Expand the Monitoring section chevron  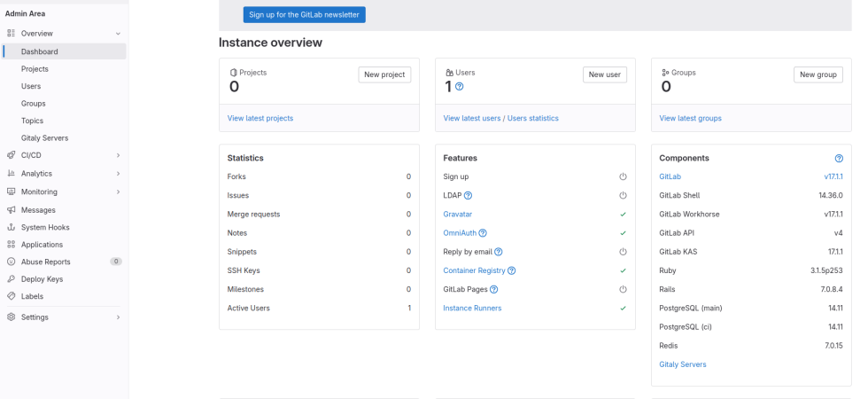point(118,192)
